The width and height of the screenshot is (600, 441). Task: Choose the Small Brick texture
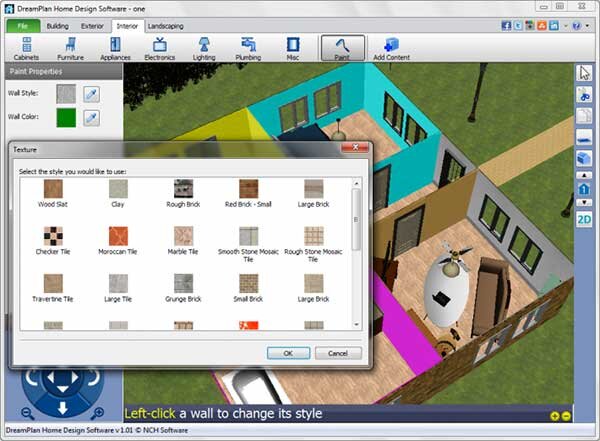[248, 288]
